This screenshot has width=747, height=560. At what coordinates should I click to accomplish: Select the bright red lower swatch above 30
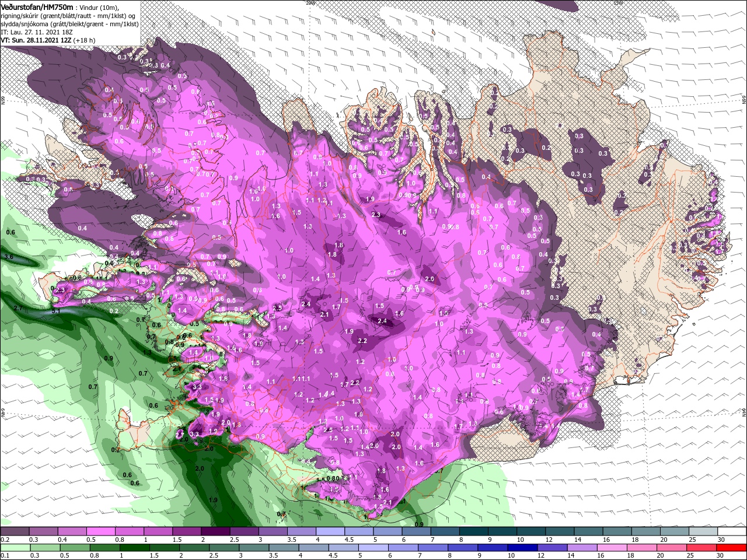pyautogui.click(x=732, y=548)
